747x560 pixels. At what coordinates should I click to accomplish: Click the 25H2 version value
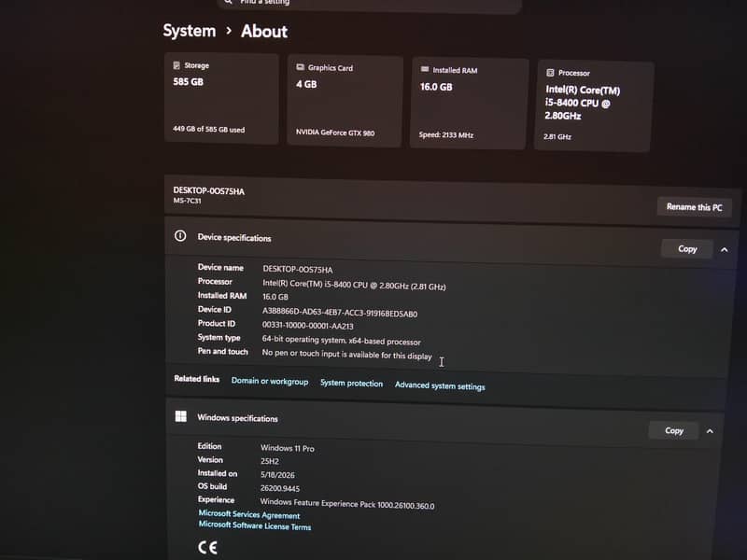[270, 461]
